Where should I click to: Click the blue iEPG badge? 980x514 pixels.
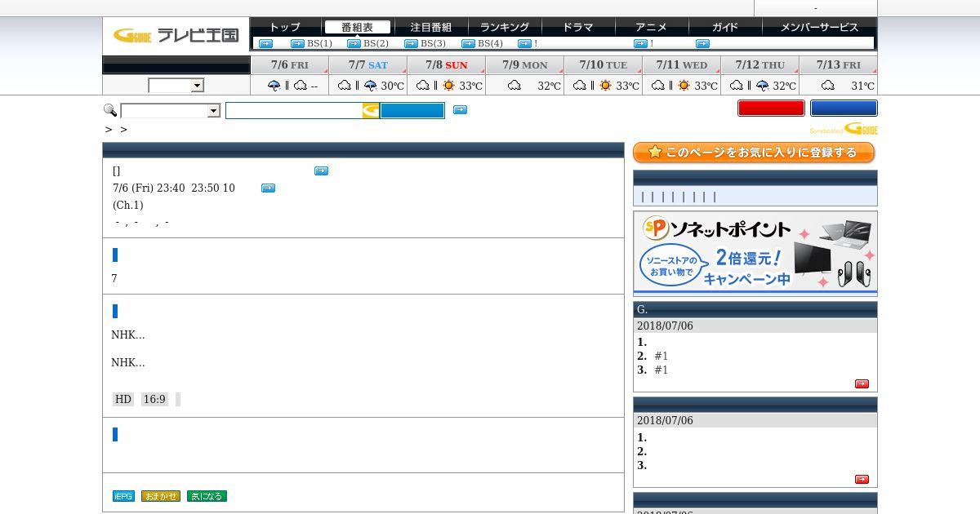123,496
